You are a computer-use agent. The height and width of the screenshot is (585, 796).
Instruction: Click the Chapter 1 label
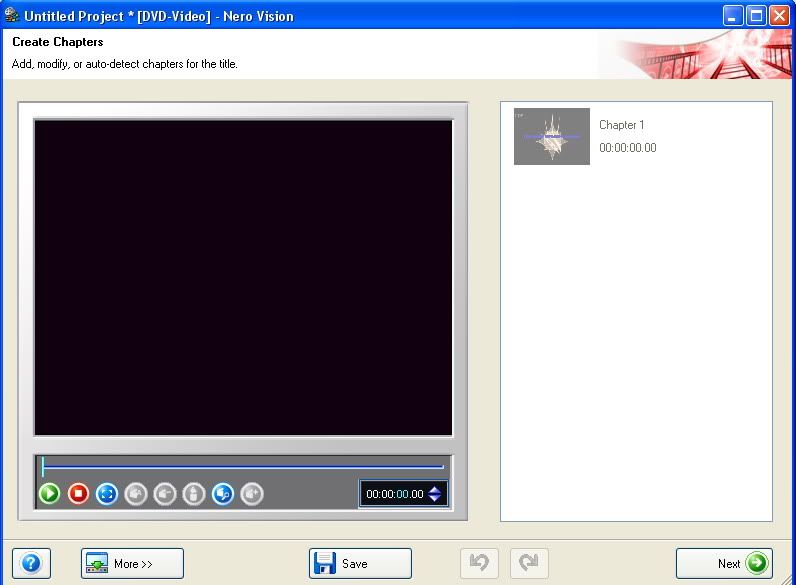tap(621, 125)
